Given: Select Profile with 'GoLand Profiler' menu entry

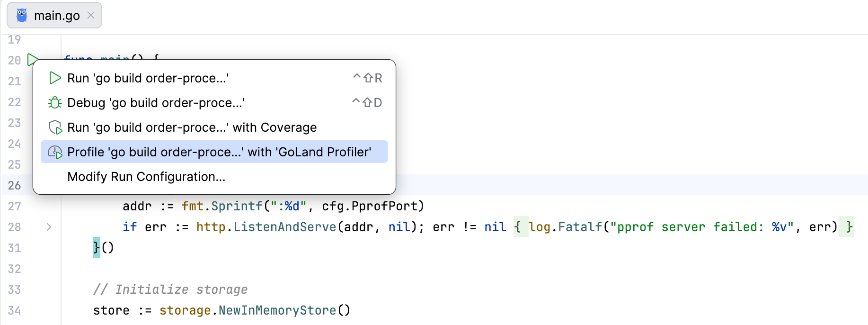Looking at the screenshot, I should click(x=219, y=152).
